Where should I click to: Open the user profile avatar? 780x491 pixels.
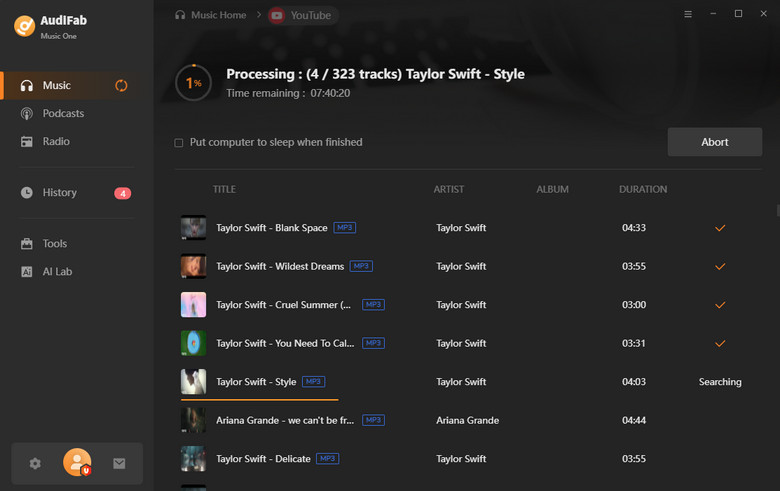[77, 462]
